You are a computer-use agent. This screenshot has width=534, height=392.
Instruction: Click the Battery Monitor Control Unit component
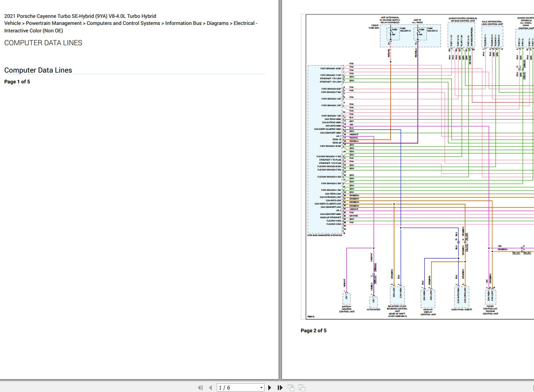click(x=346, y=299)
